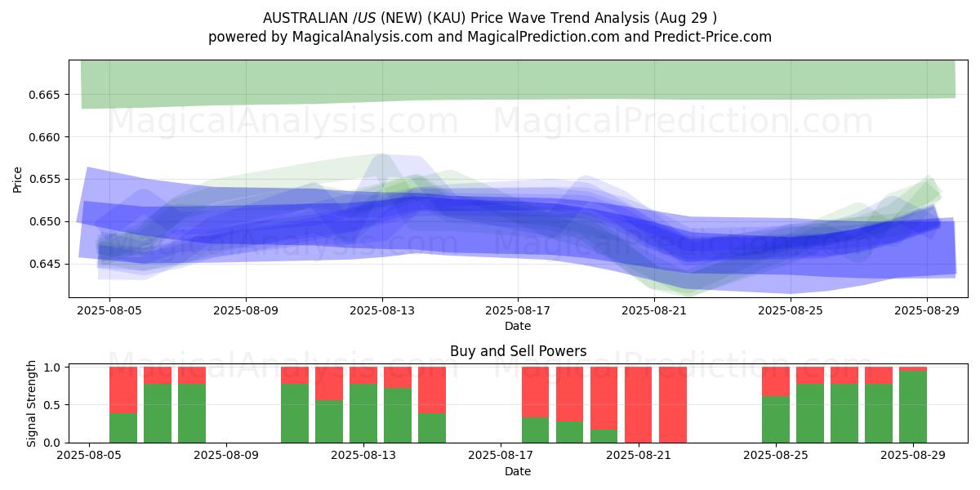This screenshot has width=980, height=490.
Task: Click the 0.665 price tick label
Action: point(46,95)
